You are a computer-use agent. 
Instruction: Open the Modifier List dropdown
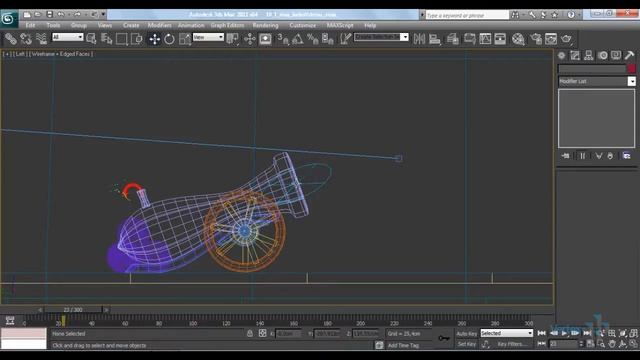pyautogui.click(x=597, y=81)
